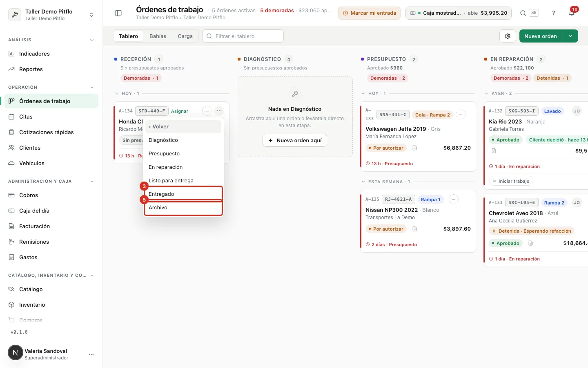The height and width of the screenshot is (368, 588).
Task: Focus the Filtrar el tablero field
Action: pos(243,36)
